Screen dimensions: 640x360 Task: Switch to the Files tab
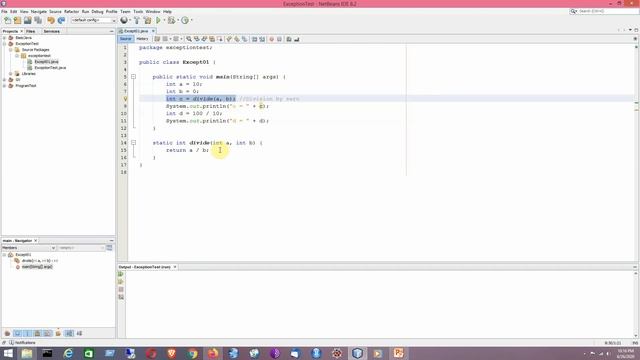pyautogui.click(x=31, y=31)
